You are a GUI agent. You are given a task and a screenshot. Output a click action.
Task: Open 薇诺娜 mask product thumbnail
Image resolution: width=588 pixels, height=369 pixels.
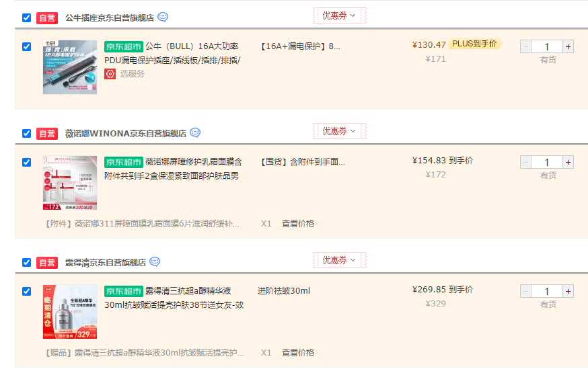[70, 183]
